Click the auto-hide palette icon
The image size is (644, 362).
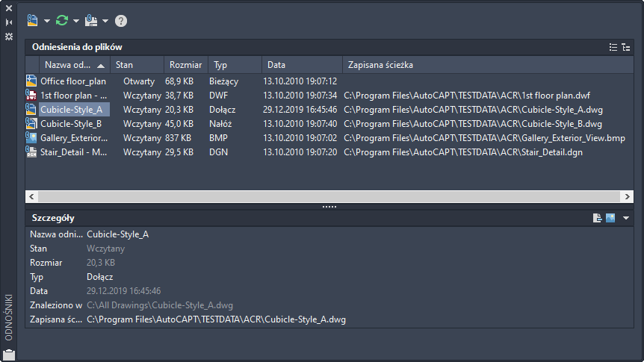click(x=9, y=22)
